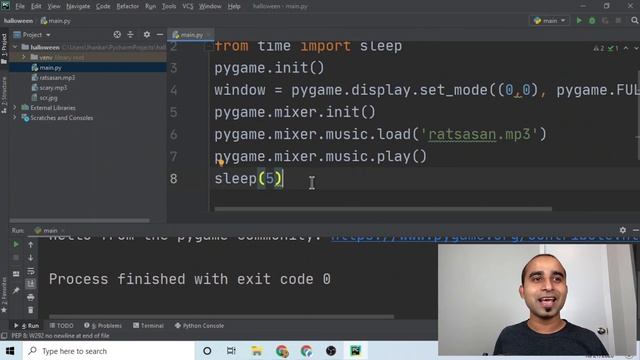This screenshot has height=360, width=640.
Task: Toggle the Problems tool window button
Action: (103, 325)
